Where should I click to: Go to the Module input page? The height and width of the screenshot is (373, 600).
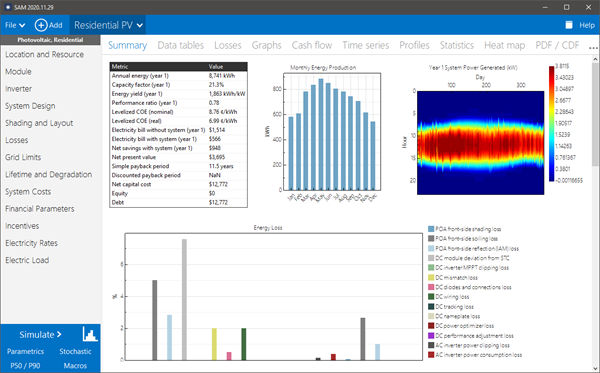18,72
